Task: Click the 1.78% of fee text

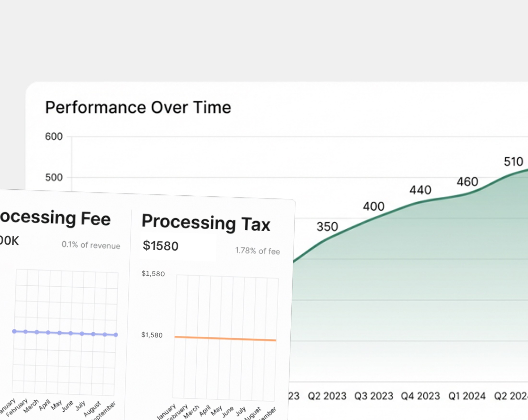Action: 257,251
